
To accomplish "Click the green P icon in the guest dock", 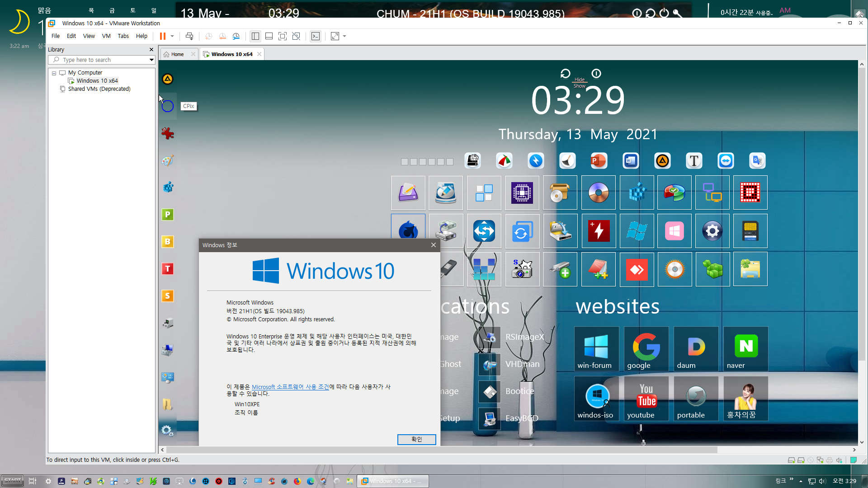I will click(x=168, y=215).
